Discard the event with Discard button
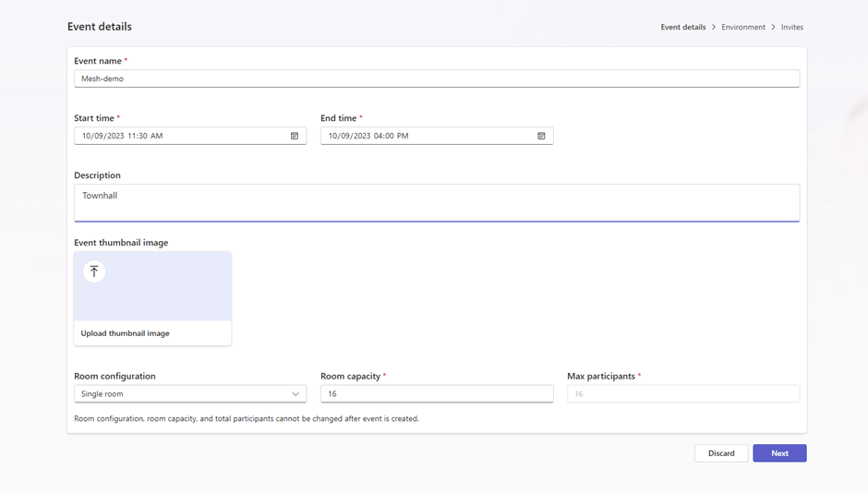 pos(721,453)
